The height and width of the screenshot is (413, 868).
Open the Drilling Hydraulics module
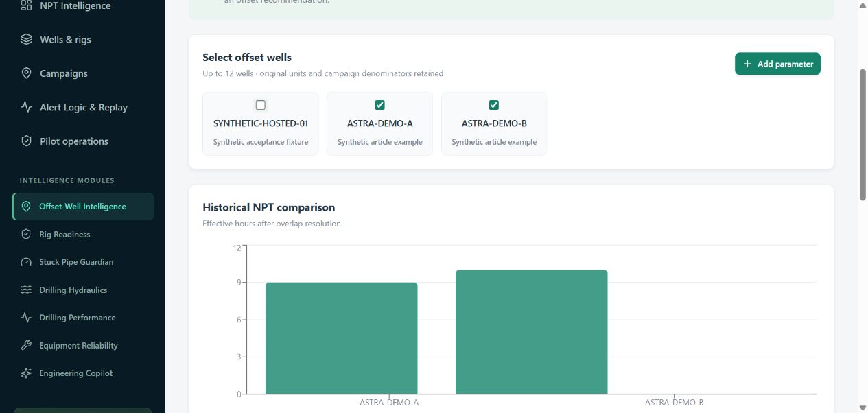[83, 290]
